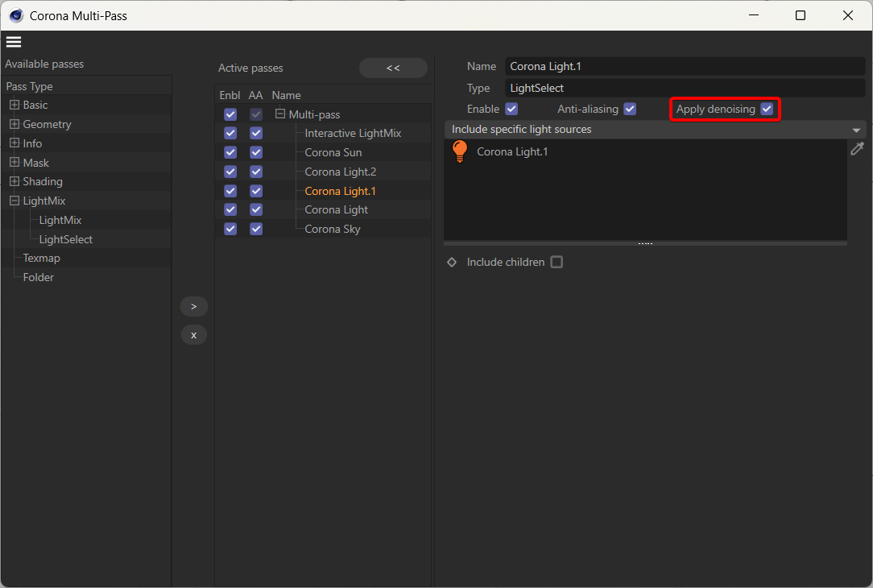Select LightMix under available passes
Image resolution: width=873 pixels, height=588 pixels.
coord(60,220)
